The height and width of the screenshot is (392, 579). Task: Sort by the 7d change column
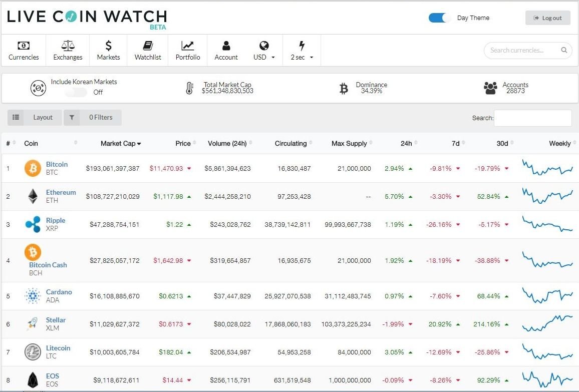458,143
